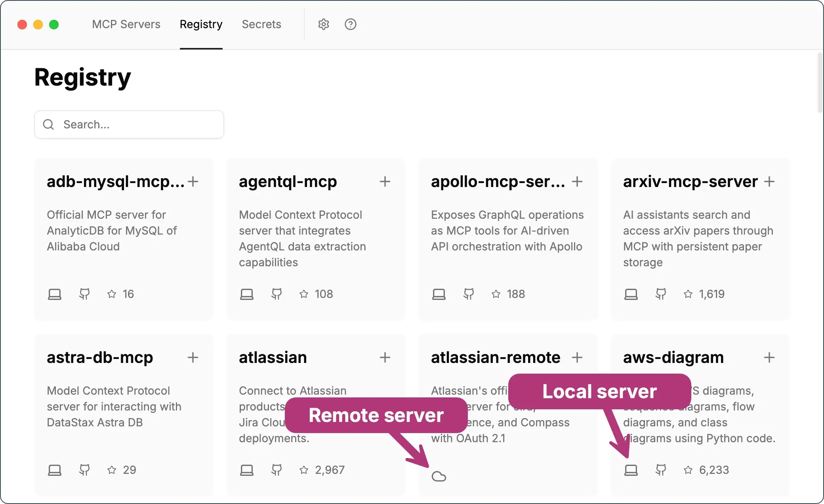The width and height of the screenshot is (824, 504).
Task: Add the atlassian server with its plus button
Action: click(385, 357)
